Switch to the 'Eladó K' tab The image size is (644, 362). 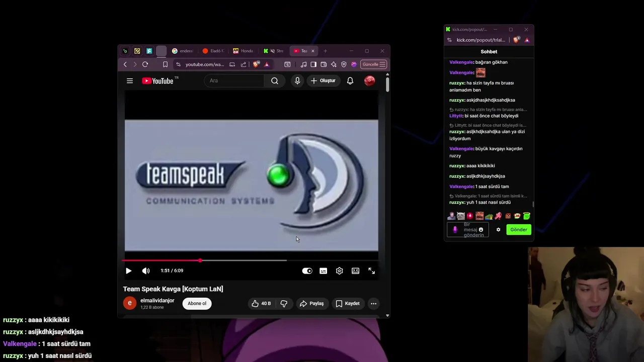(213, 51)
